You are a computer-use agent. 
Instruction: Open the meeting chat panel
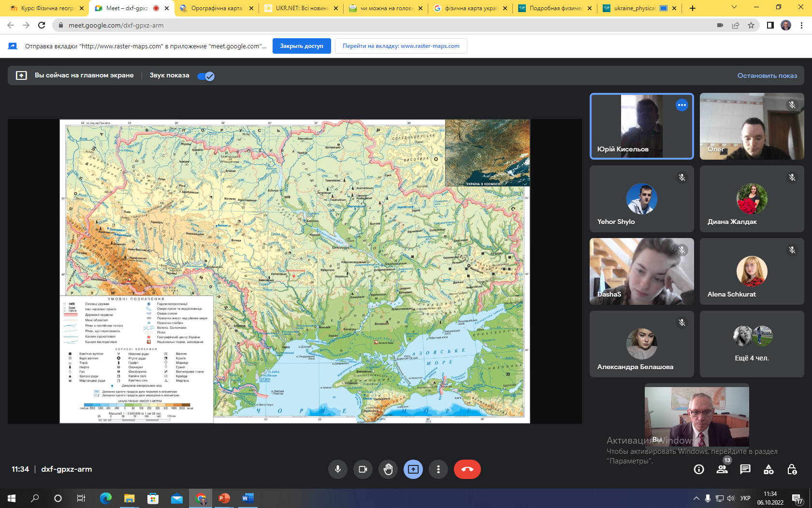pos(745,469)
